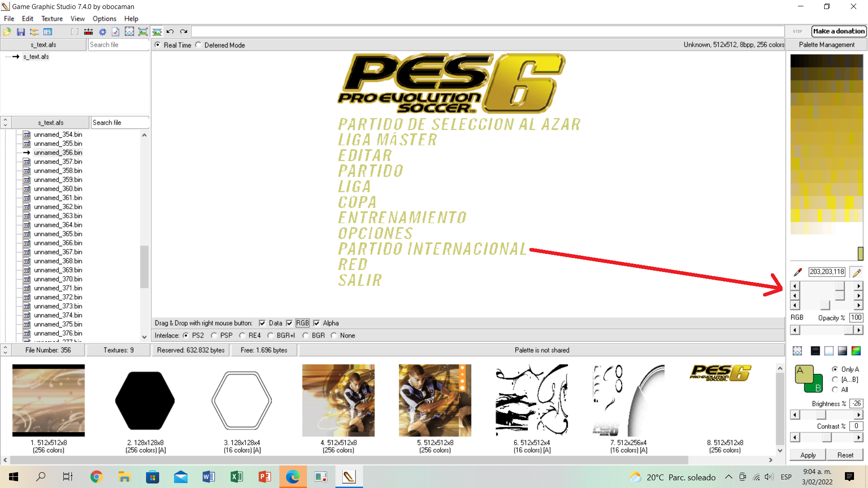Viewport: 868px width, 488px height.
Task: Open the Palette Management panel header
Action: 826,45
